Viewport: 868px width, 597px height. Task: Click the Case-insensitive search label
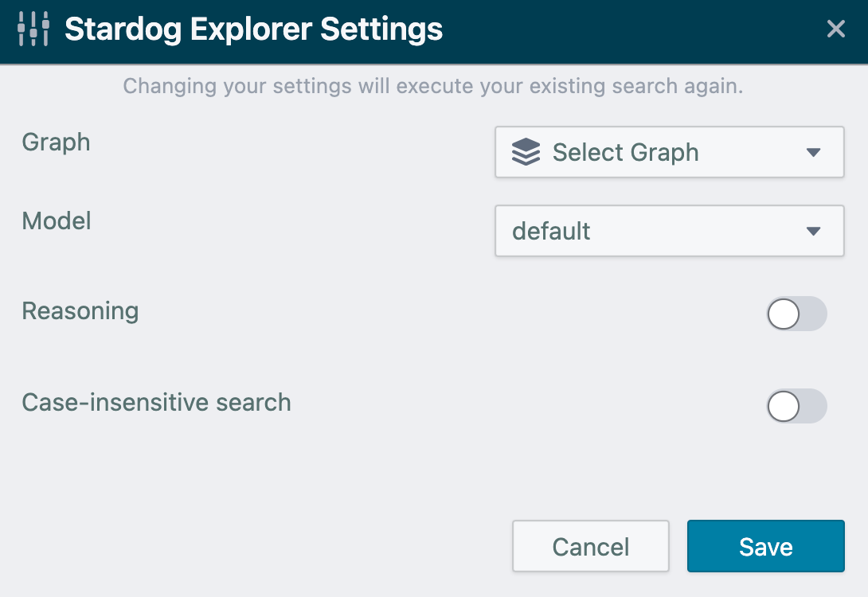(x=156, y=402)
